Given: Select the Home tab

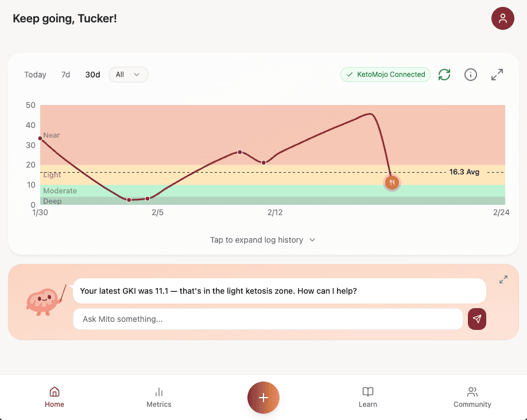Looking at the screenshot, I should pyautogui.click(x=54, y=397).
